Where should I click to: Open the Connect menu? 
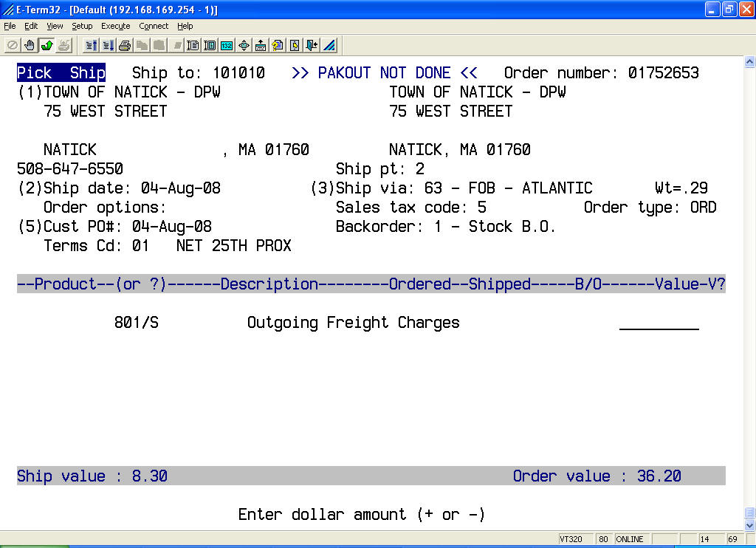click(x=154, y=26)
